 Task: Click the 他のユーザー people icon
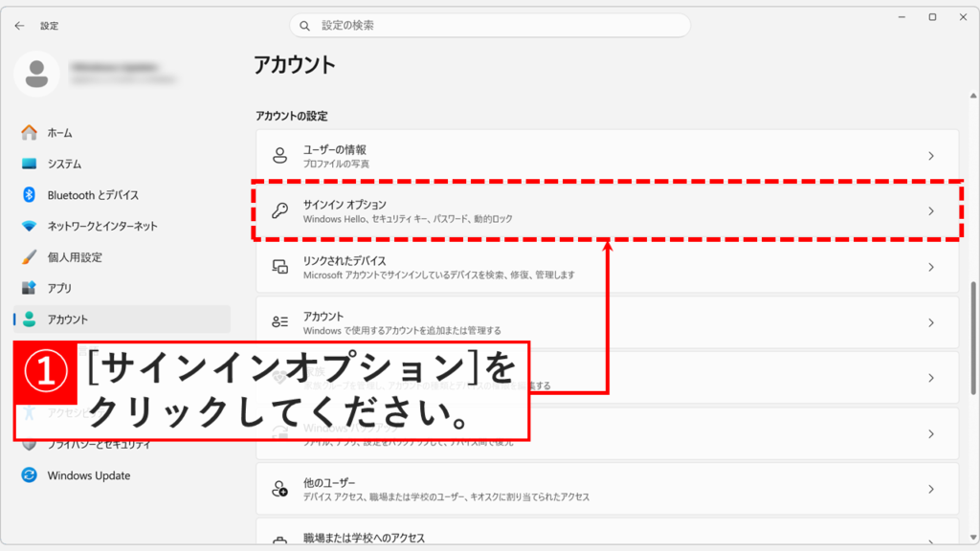pyautogui.click(x=278, y=488)
